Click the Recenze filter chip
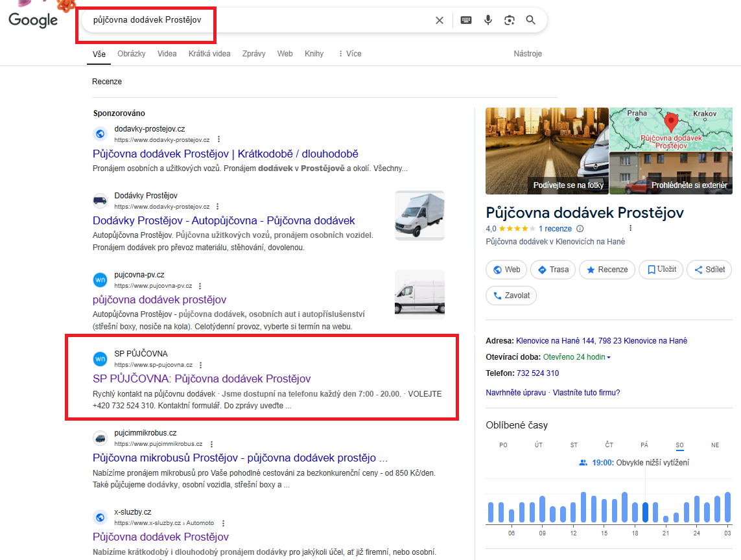The width and height of the screenshot is (741, 560). (107, 82)
